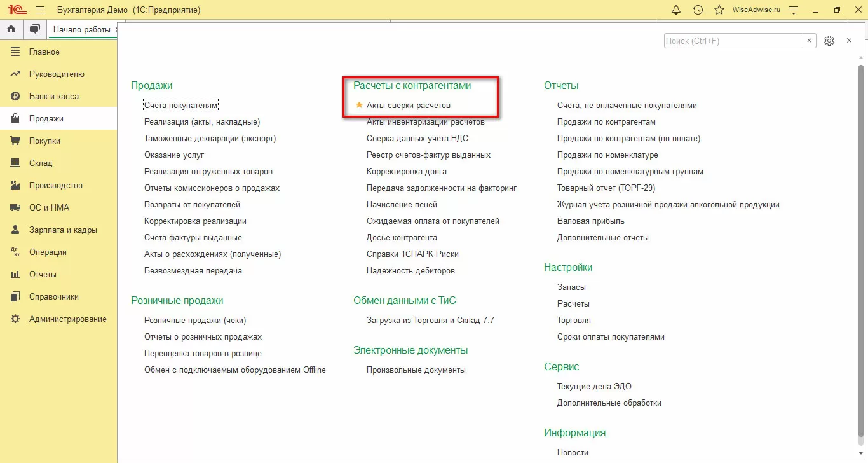Open Возвраты от покупателей
The image size is (868, 463).
(192, 204)
